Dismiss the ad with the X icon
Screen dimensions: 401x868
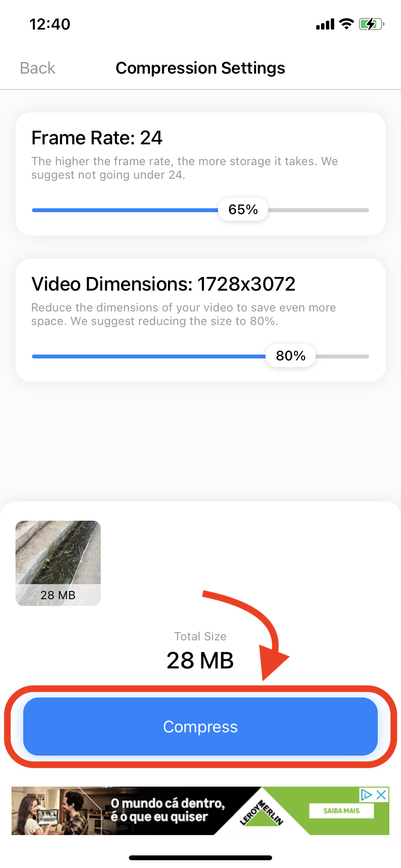(x=382, y=794)
